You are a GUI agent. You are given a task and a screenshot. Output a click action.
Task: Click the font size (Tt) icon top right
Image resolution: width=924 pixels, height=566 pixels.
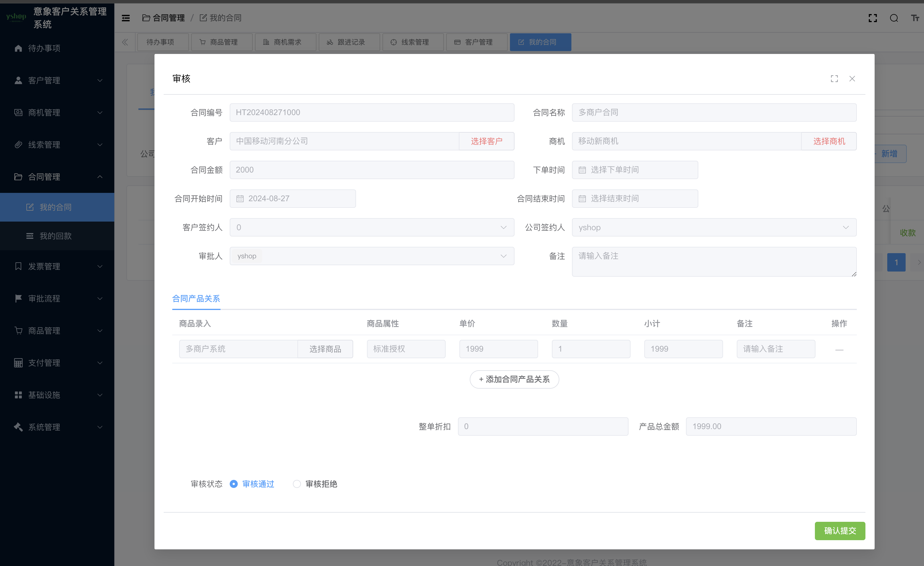(915, 18)
